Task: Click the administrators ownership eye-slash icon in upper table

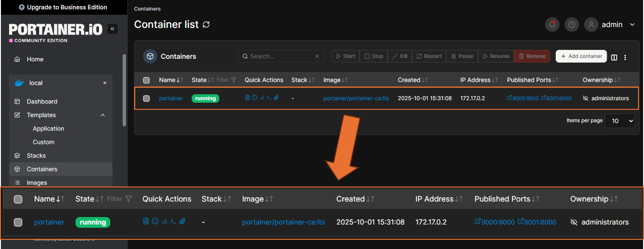Action: (586, 98)
